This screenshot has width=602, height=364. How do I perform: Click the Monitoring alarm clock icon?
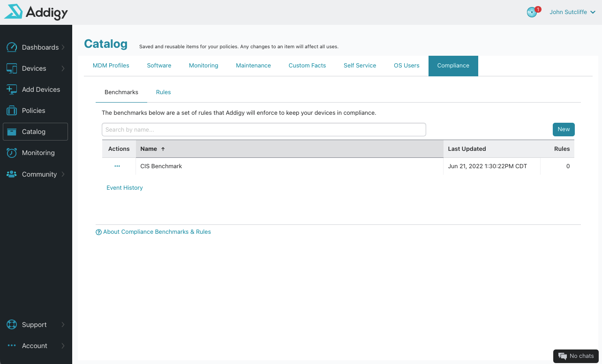(x=12, y=153)
